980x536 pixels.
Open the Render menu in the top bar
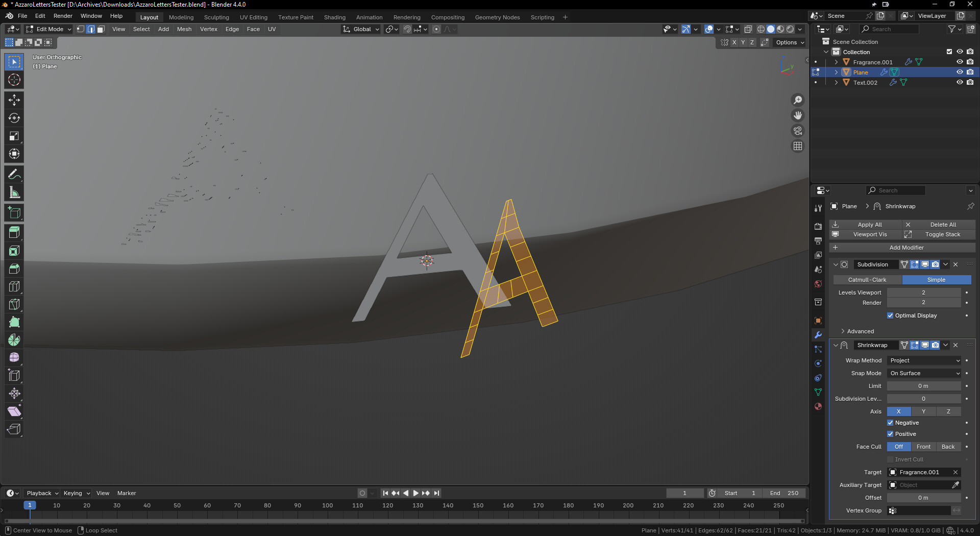coord(63,16)
